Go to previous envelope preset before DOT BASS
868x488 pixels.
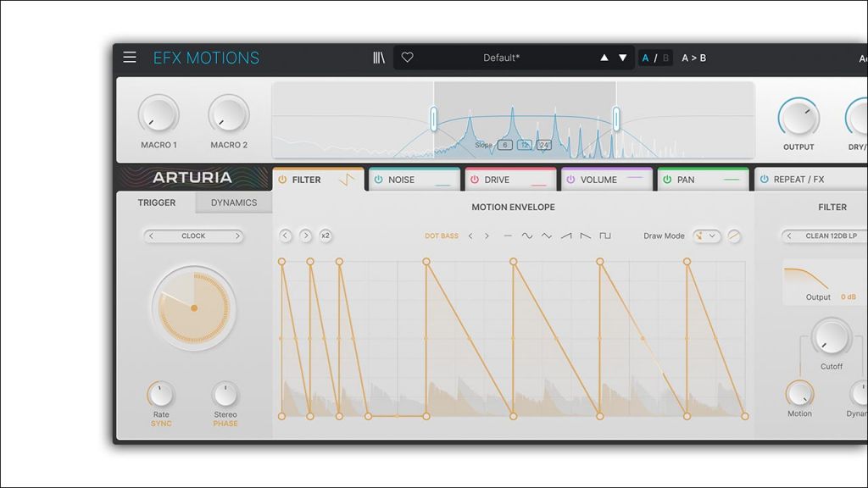pos(470,236)
